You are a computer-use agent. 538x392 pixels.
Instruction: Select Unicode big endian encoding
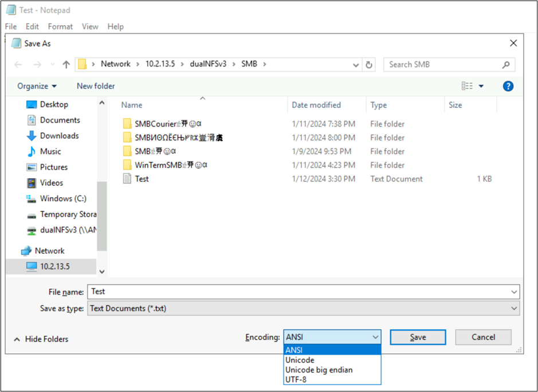click(332, 370)
